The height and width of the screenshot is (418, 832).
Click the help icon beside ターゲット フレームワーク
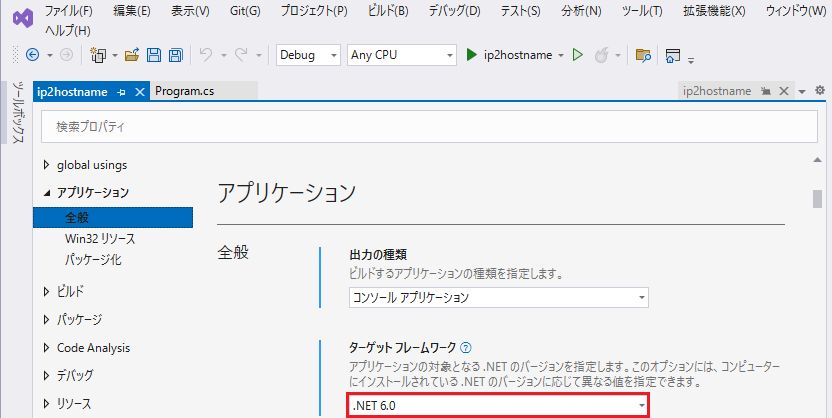pyautogui.click(x=466, y=348)
